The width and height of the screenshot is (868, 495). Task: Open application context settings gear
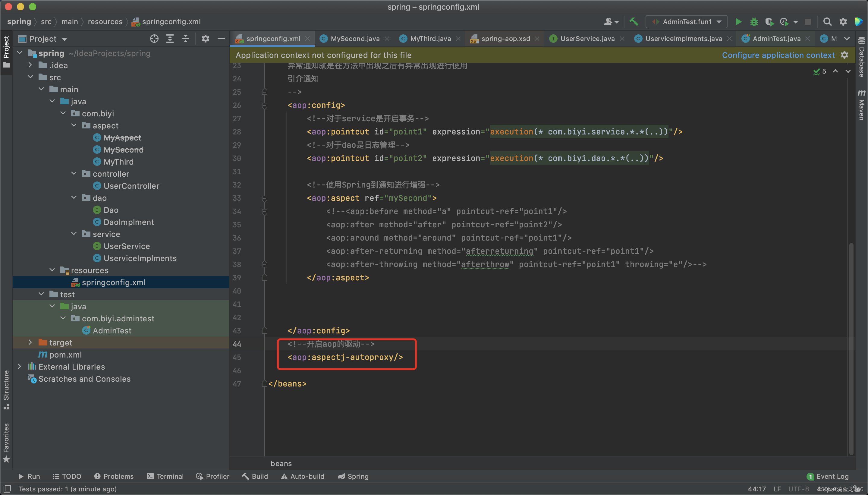click(x=844, y=55)
